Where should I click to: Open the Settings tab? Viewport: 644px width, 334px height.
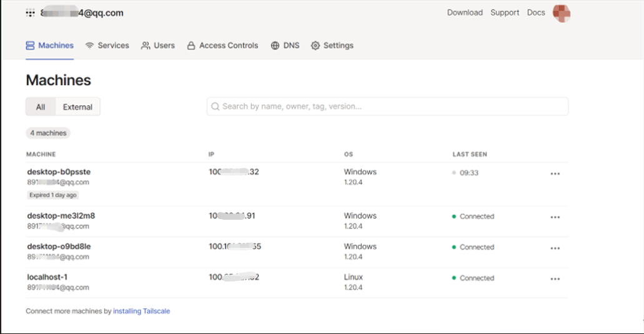pos(332,46)
